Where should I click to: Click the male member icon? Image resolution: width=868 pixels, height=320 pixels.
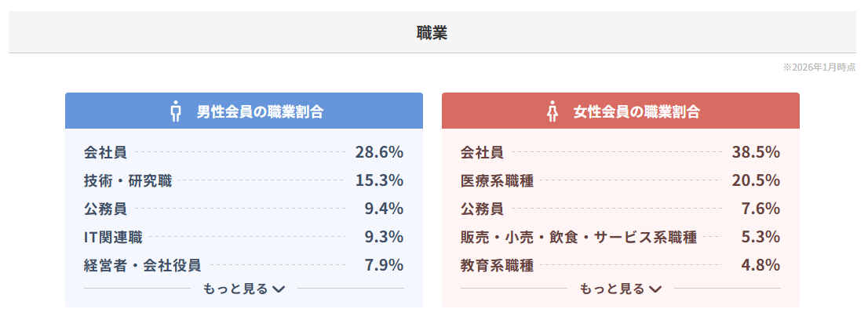[x=175, y=111]
